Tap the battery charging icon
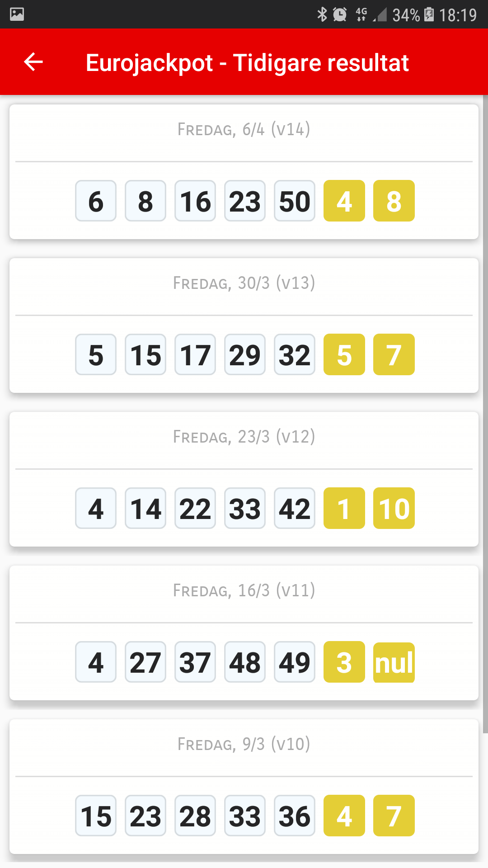This screenshot has width=488, height=868. [429, 14]
